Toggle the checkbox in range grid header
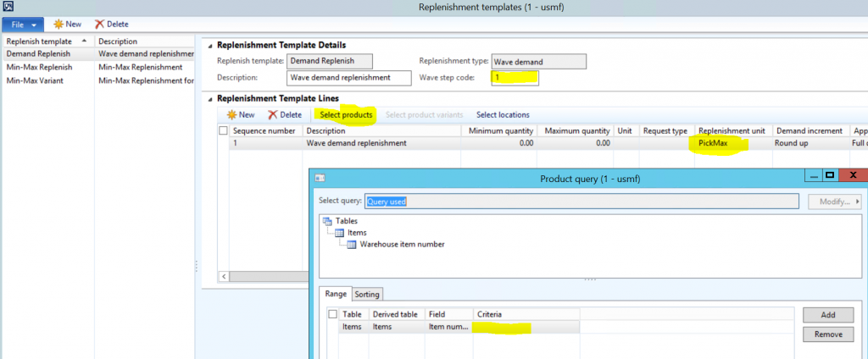This screenshot has width=868, height=359. 332,314
